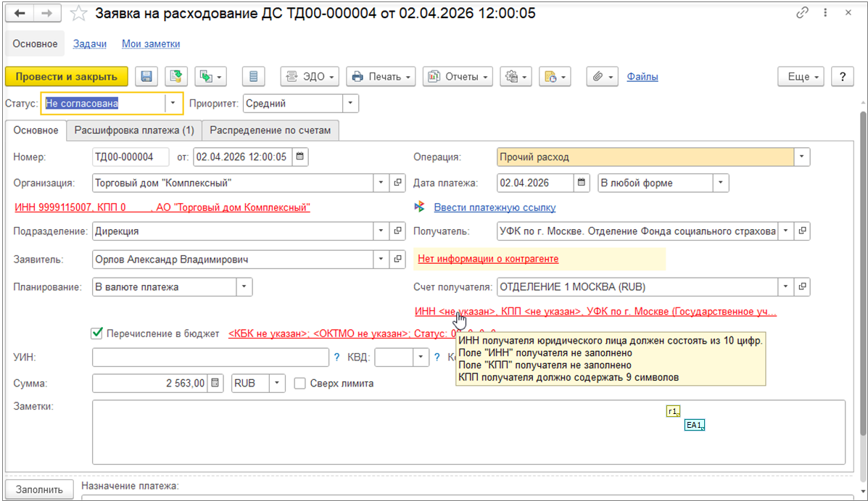Enable the Сверх лимита checkbox

[299, 383]
